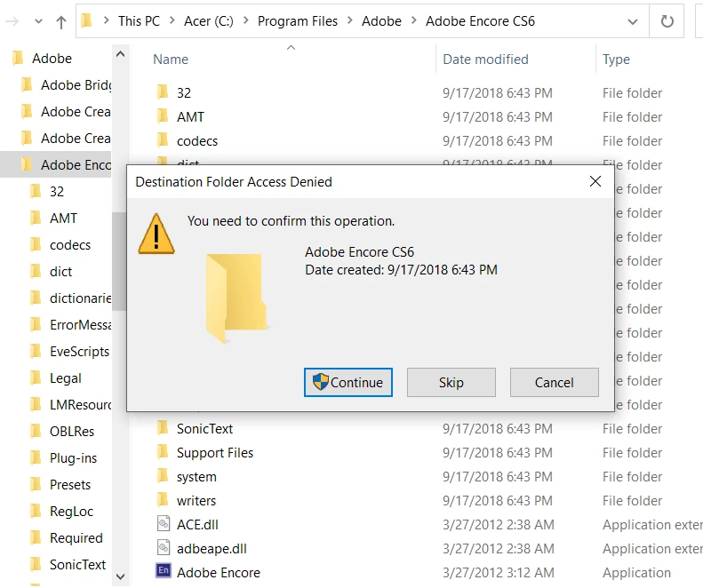Screen dimensions: 703x588
Task: Expand chevron after This PC breadcrumb
Action: (172, 20)
